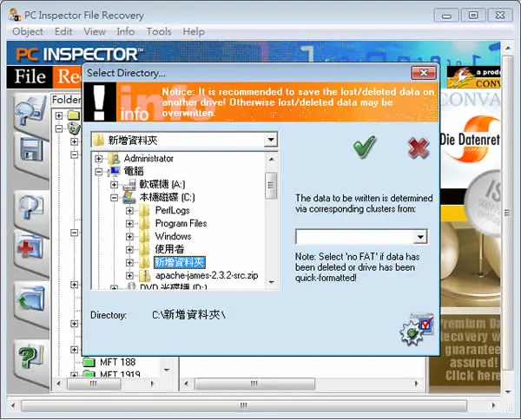Screen dimensions: 521x420
Task: Expand the Administrator tree node
Action: tap(98, 159)
